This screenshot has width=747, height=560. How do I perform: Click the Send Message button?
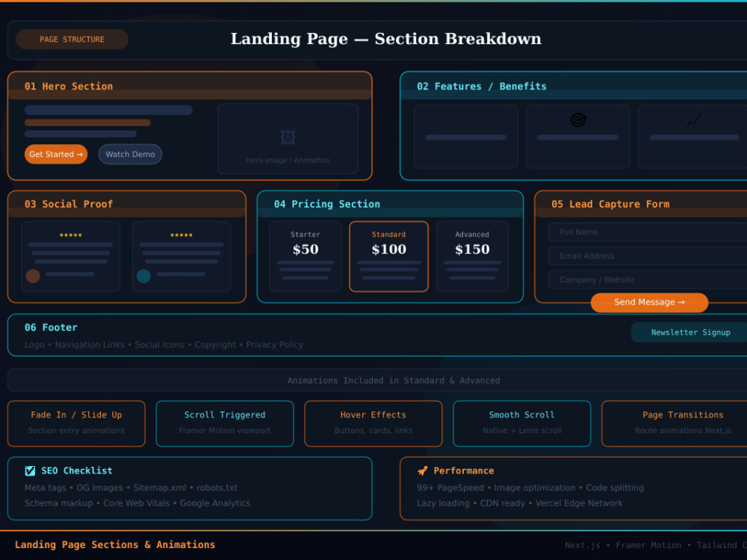coord(649,302)
